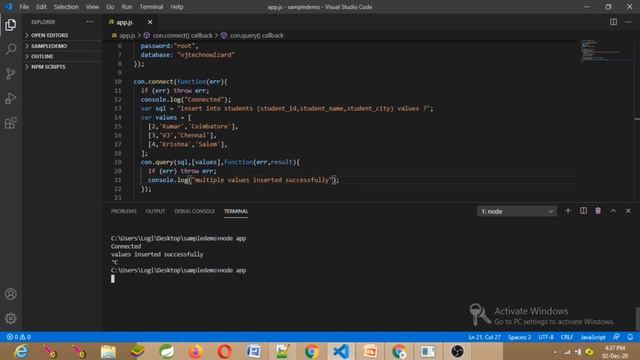Split the editor to the right
Viewport: 640px width, 360px height.
click(x=613, y=22)
